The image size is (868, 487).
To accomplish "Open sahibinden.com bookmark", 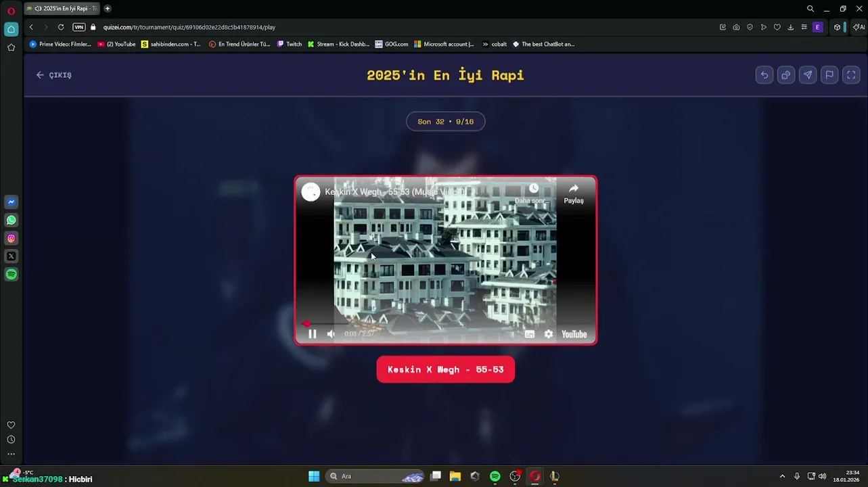I will [x=171, y=44].
